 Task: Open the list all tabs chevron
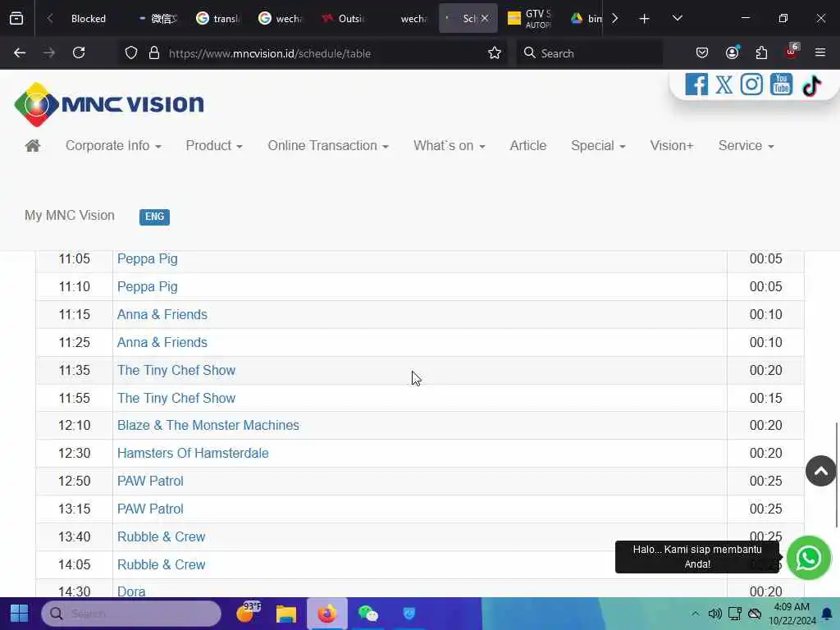[677, 19]
